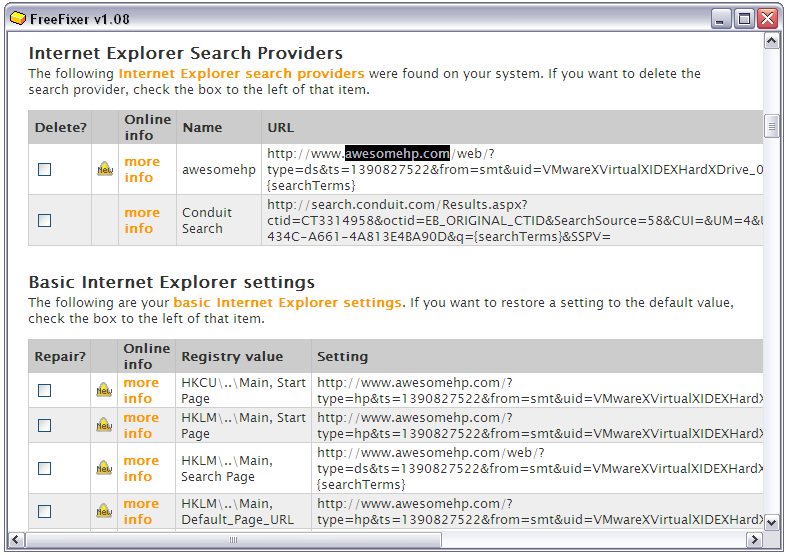Screen dimensions: 788x555
Task: Tick the repair box for HKCU Start Page
Action: 45,390
